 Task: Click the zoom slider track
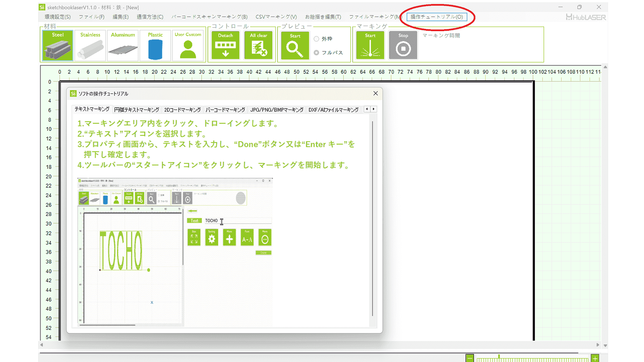point(532,359)
